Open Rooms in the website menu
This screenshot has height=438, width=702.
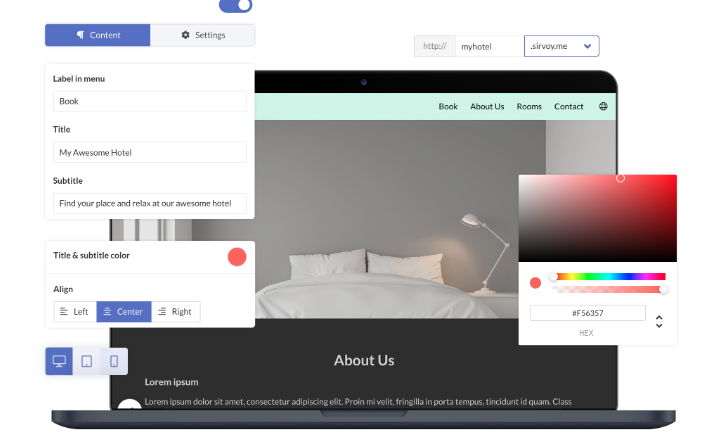[x=529, y=107]
